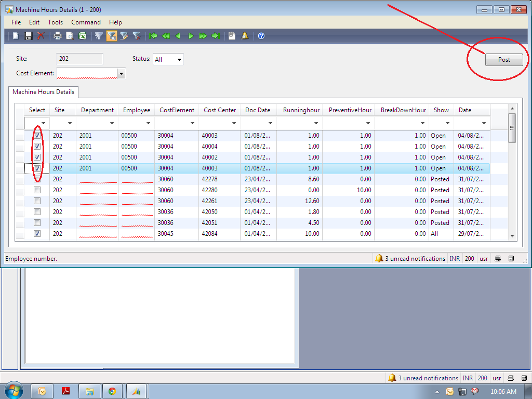Open Department column filter dropdown
This screenshot has width=532, height=399.
click(112, 123)
